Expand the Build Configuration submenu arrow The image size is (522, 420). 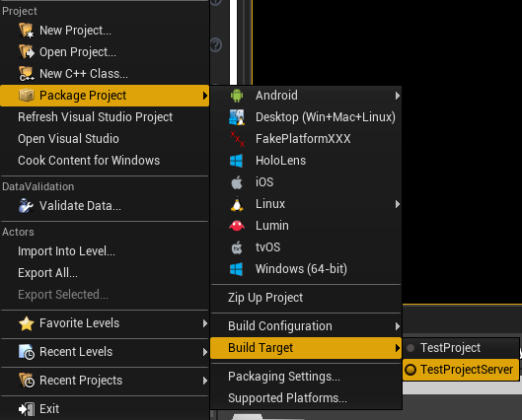(x=397, y=326)
